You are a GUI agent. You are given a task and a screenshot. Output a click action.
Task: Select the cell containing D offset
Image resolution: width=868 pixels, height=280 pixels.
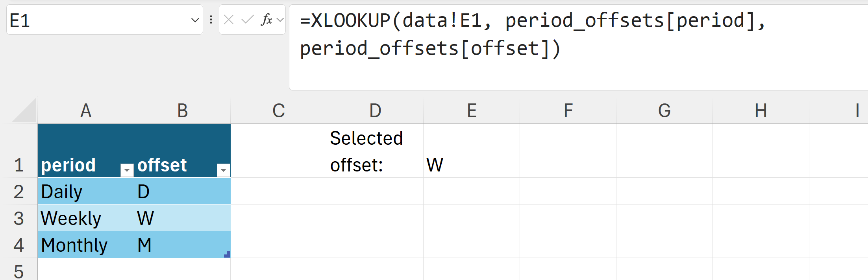(182, 191)
